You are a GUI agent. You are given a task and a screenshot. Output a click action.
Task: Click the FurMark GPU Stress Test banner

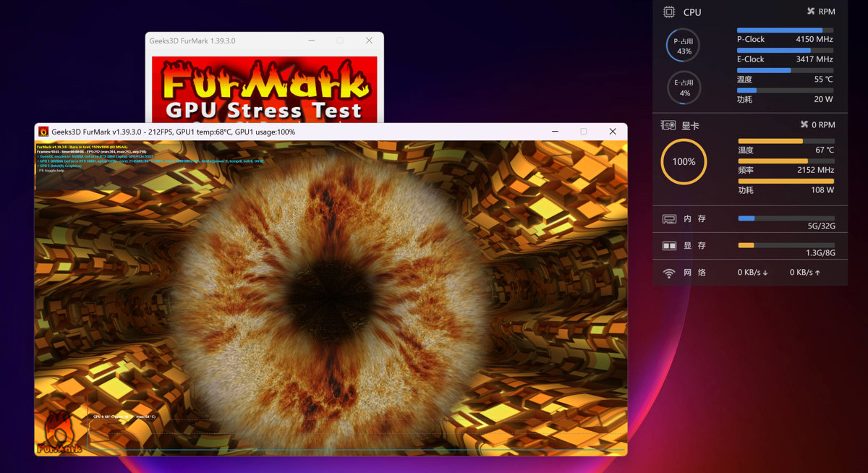[x=264, y=90]
